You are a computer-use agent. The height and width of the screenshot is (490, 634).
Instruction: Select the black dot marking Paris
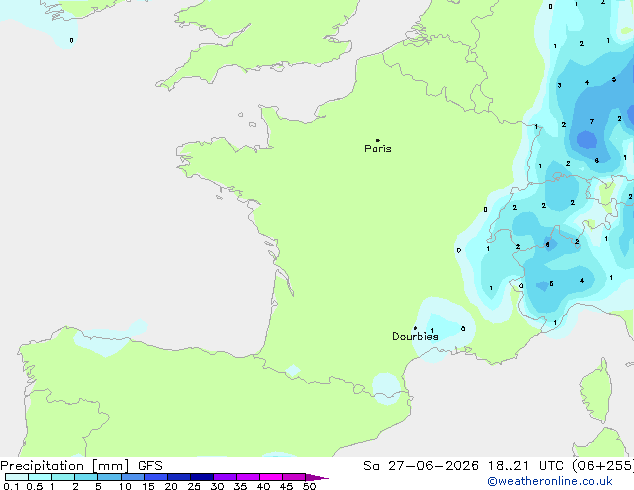378,140
